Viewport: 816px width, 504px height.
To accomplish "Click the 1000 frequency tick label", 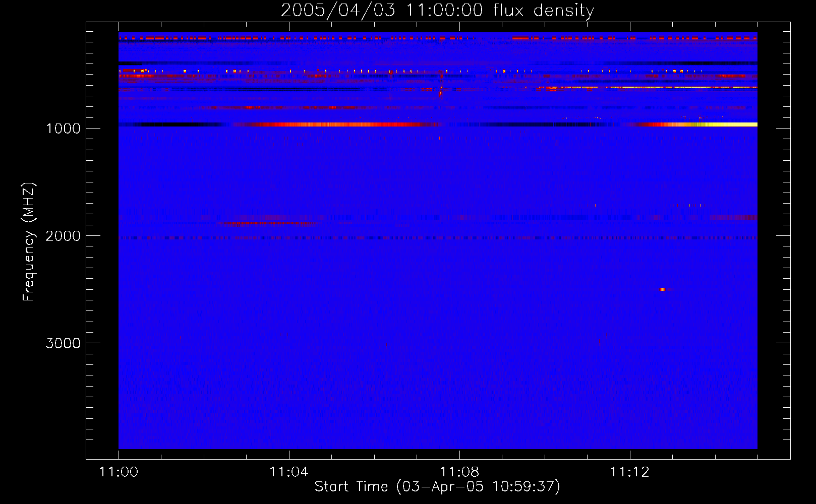I will point(63,129).
